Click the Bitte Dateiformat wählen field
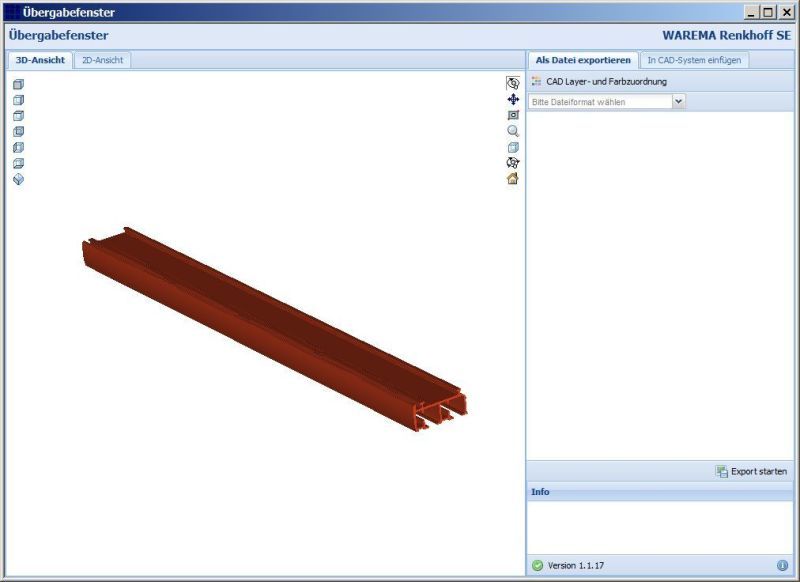 (x=601, y=102)
